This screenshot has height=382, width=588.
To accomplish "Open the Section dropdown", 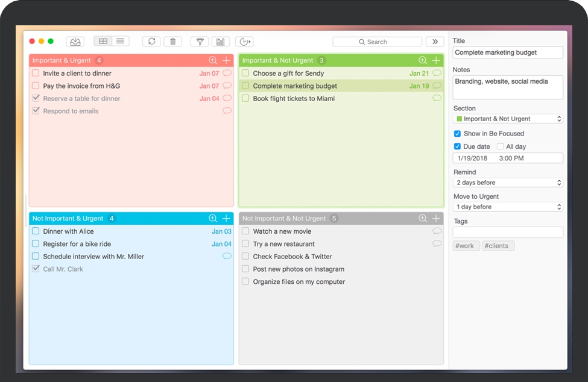I will (x=508, y=119).
